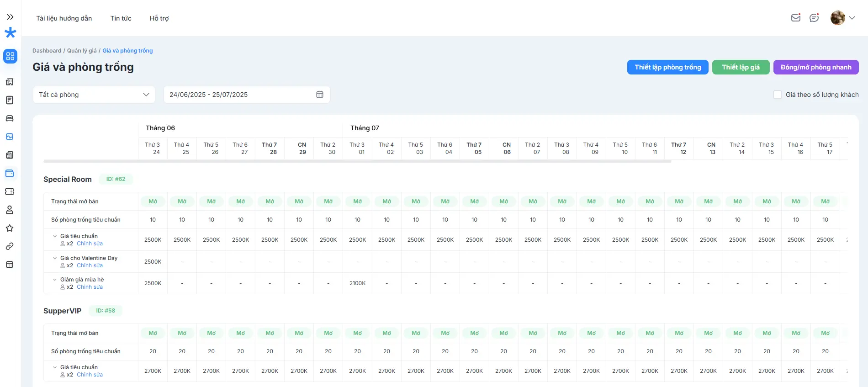Open the chain link icon in sidebar
Viewport: 868px width, 387px height.
pyautogui.click(x=10, y=246)
